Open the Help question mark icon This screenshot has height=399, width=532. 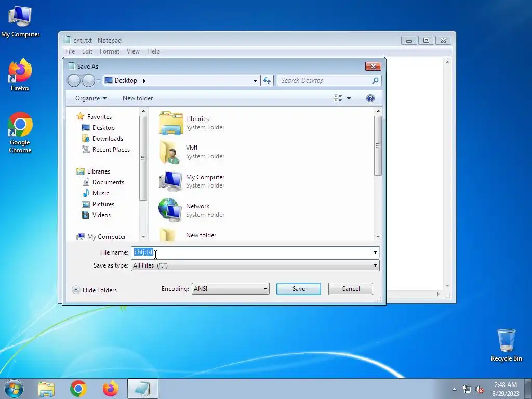click(x=370, y=98)
